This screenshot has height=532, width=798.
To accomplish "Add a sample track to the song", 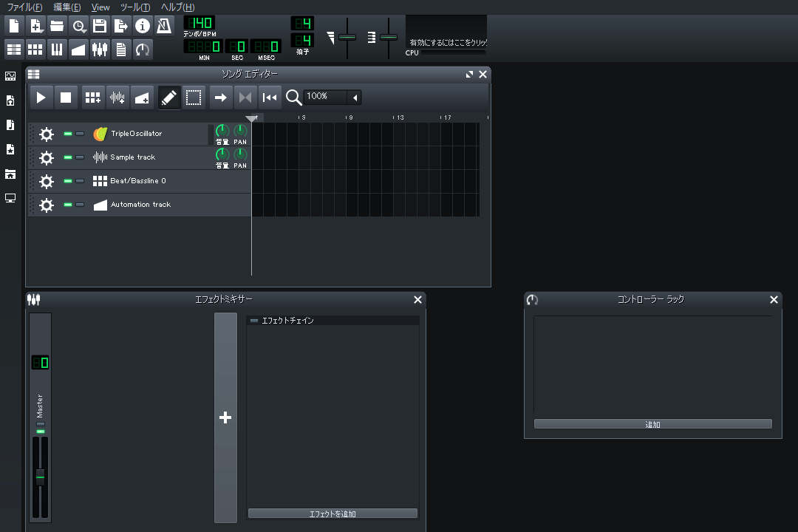I will point(117,98).
